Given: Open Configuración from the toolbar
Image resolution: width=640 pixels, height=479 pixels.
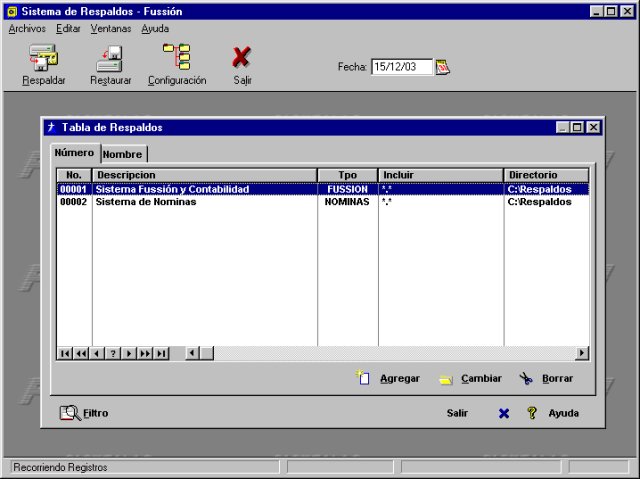Looking at the screenshot, I should click(177, 58).
